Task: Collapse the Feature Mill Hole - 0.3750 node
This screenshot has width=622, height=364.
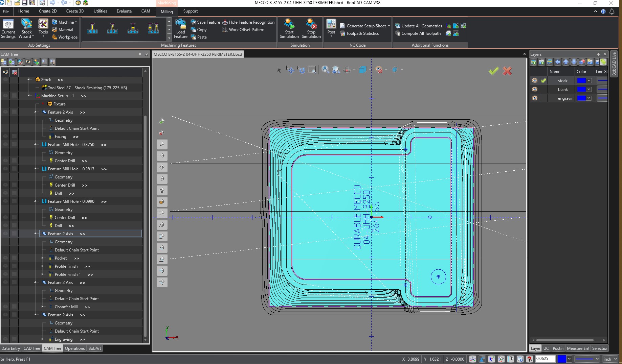Action: 36,145
